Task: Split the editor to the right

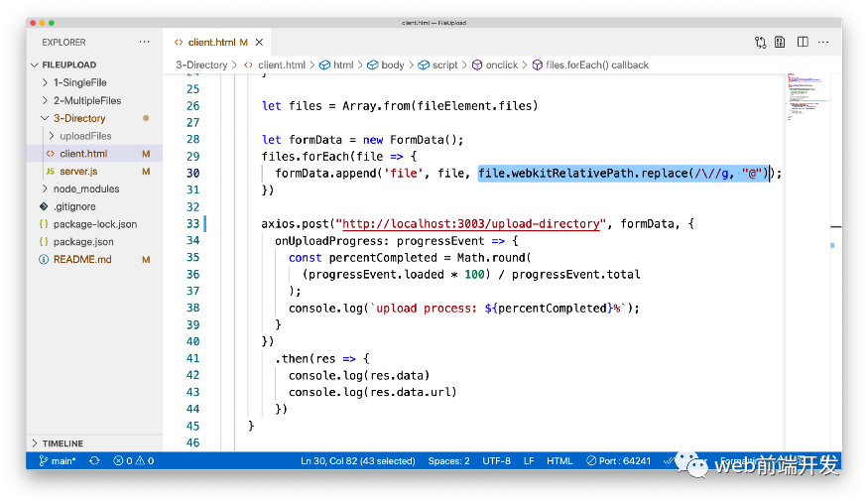Action: (803, 42)
